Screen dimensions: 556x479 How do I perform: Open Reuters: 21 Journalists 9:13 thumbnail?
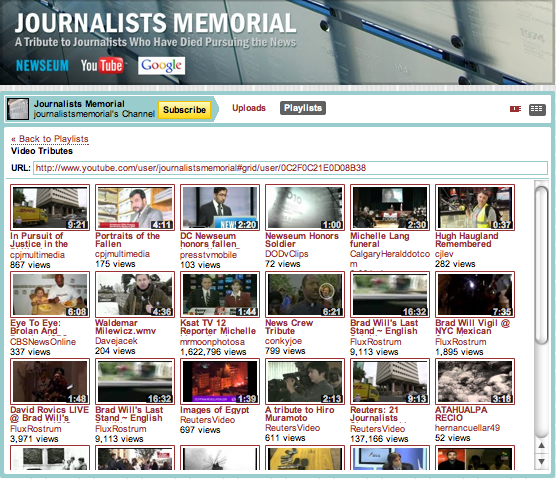(390, 381)
